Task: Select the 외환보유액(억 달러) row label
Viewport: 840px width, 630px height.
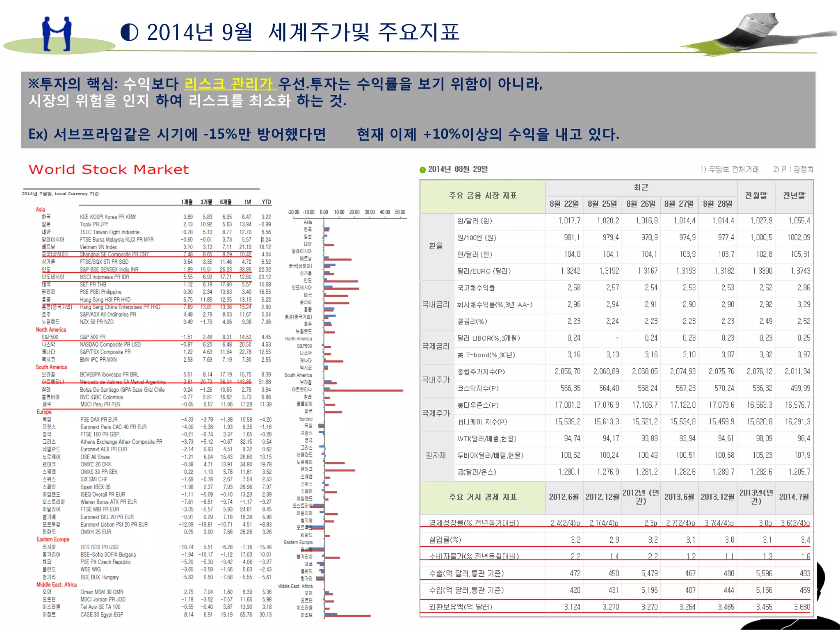Action: 461,607
